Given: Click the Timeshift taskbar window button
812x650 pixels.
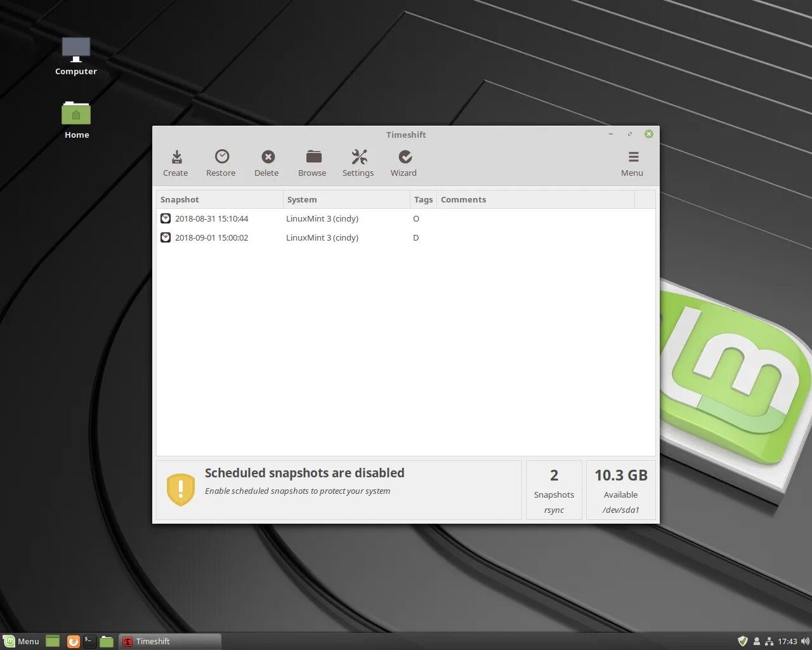Looking at the screenshot, I should pos(170,641).
